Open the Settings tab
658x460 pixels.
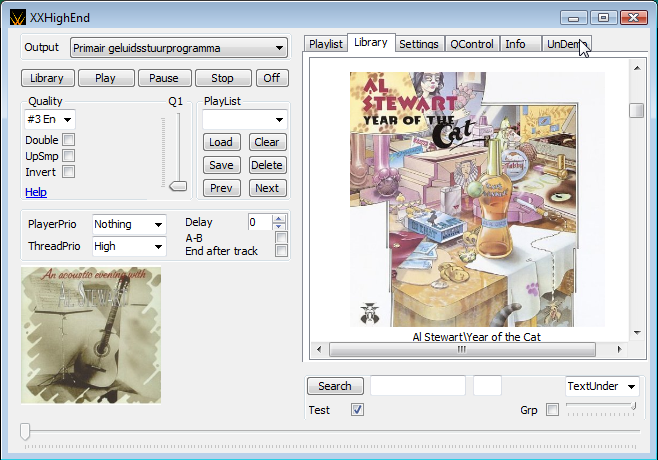point(419,44)
